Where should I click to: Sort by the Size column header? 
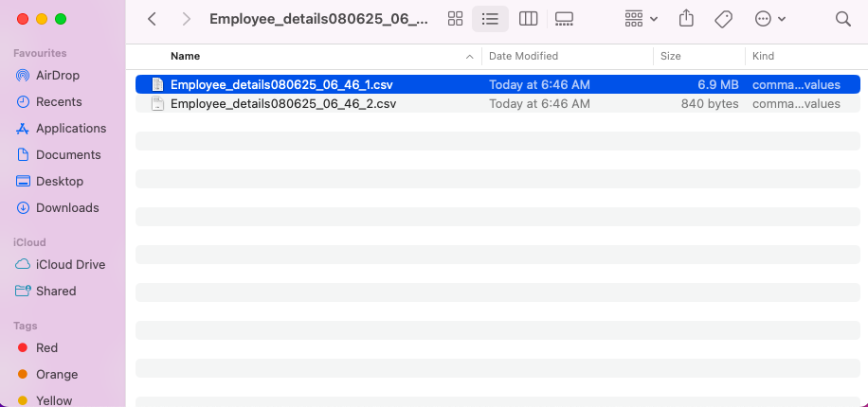click(x=670, y=56)
